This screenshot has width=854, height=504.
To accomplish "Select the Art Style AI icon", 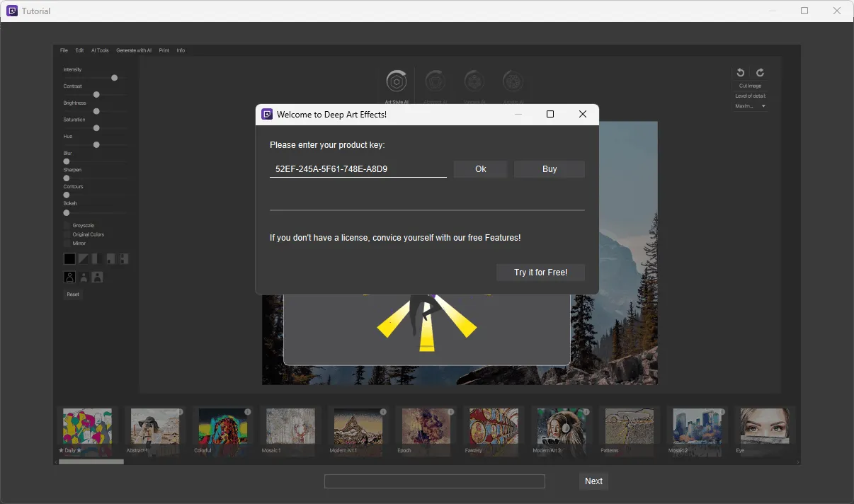I will point(397,82).
